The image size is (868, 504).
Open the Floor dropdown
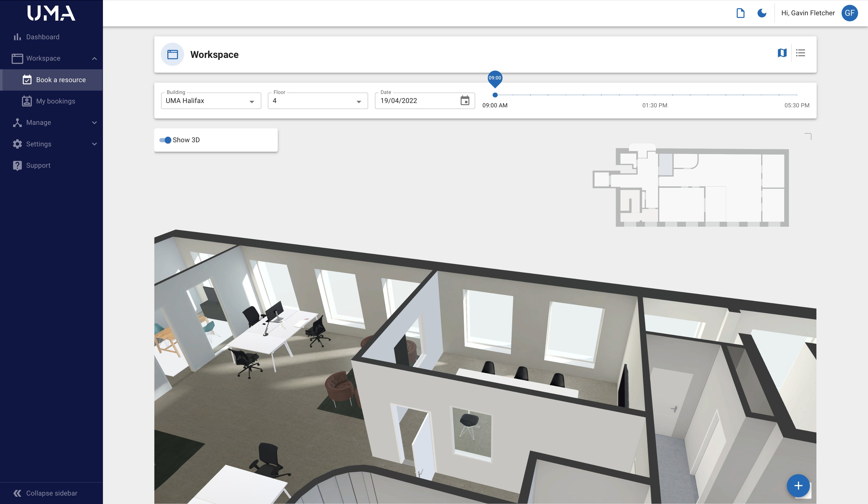[x=318, y=101]
